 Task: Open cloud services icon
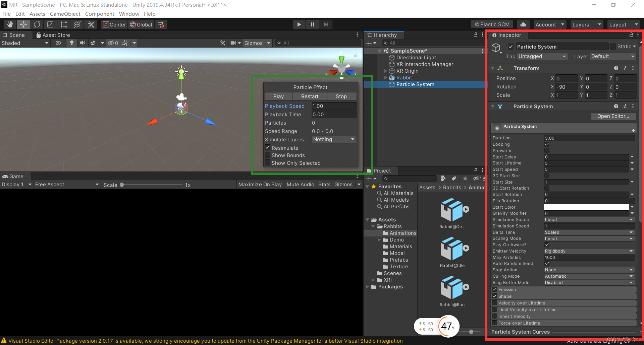523,24
